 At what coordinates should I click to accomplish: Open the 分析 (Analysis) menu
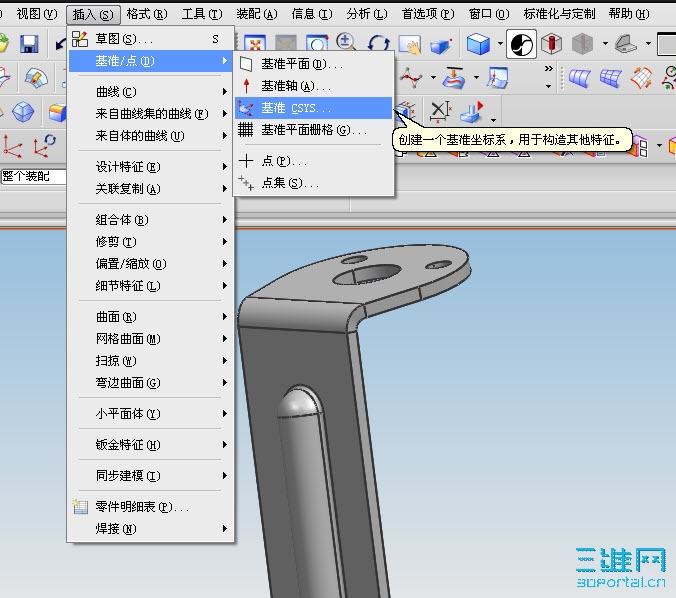pos(367,14)
